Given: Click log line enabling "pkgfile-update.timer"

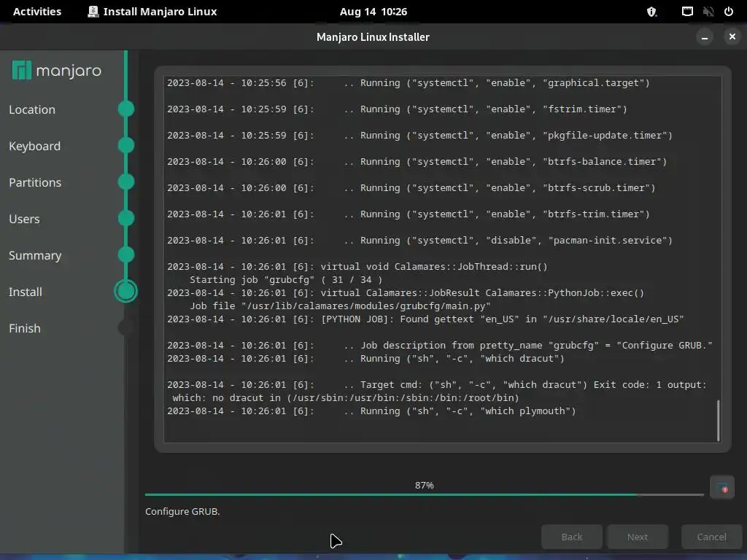Looking at the screenshot, I should (x=419, y=135).
